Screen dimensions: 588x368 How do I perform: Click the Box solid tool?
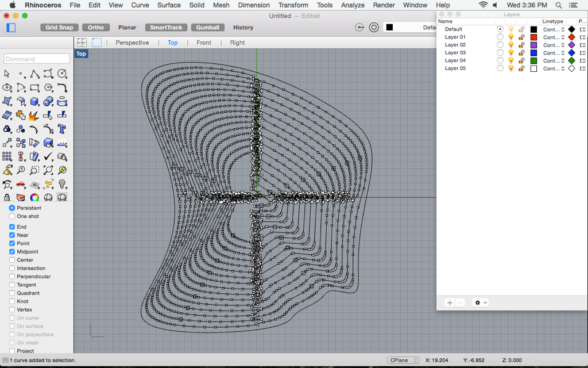coord(34,102)
